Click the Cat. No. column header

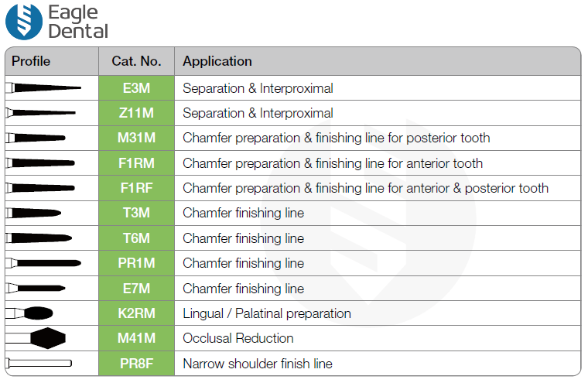[137, 61]
